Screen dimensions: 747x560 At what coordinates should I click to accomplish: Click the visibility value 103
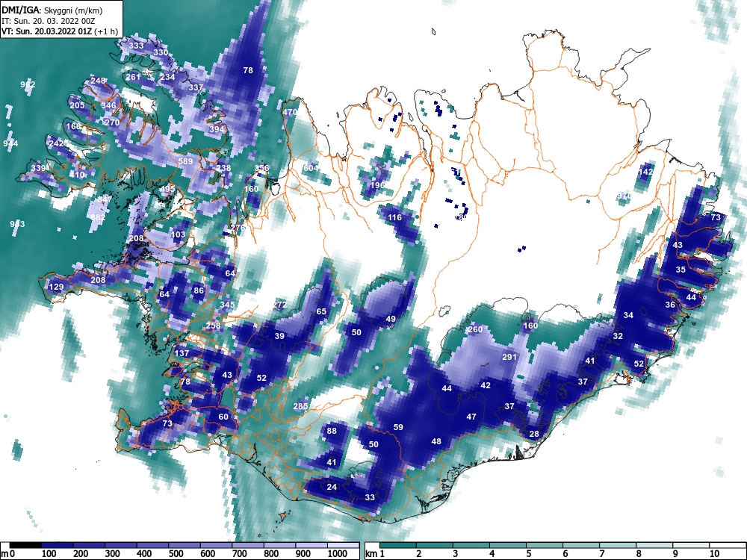[x=178, y=234]
